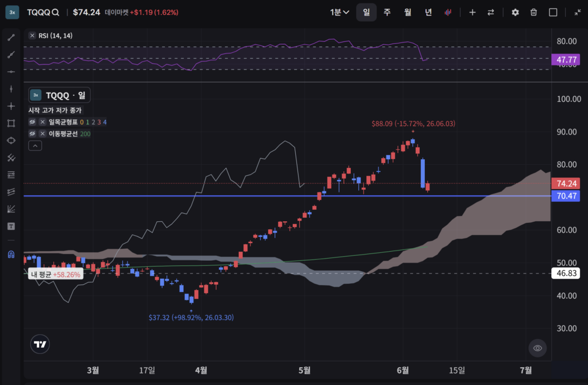Click the blue 70.47 price line label

566,196
